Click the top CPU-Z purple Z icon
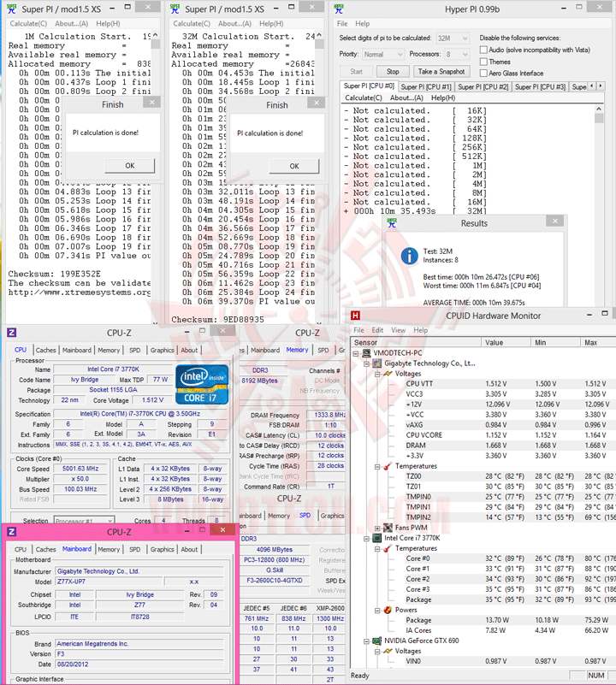Image resolution: width=616 pixels, height=685 pixels. (12, 333)
